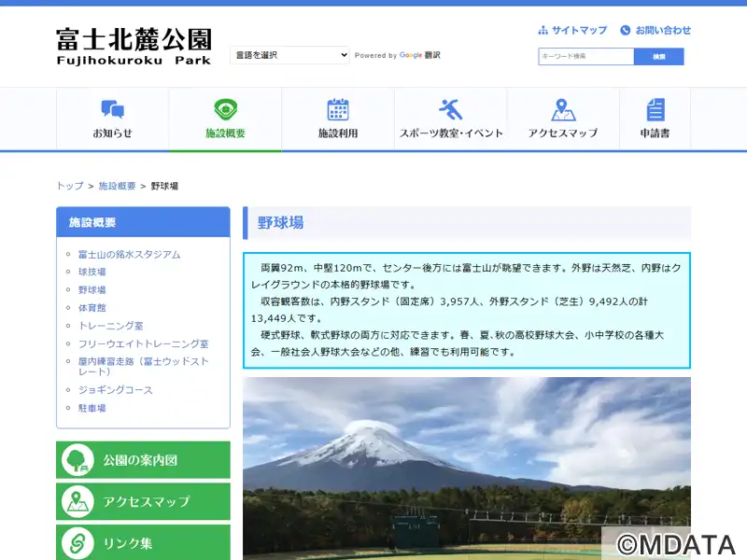This screenshot has width=747, height=560.
Task: Open the 申請書 navigation tab
Action: pos(655,119)
